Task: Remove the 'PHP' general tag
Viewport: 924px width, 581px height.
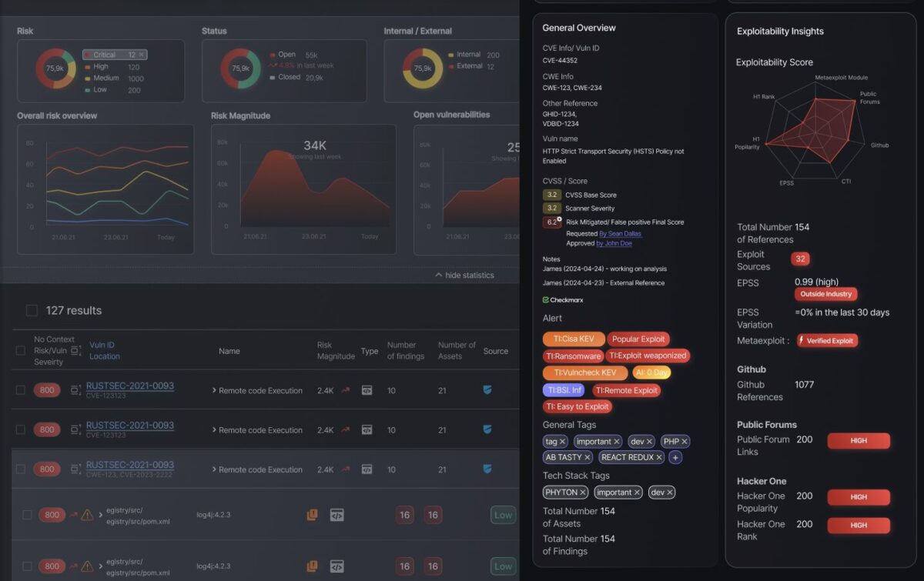Action: point(684,442)
